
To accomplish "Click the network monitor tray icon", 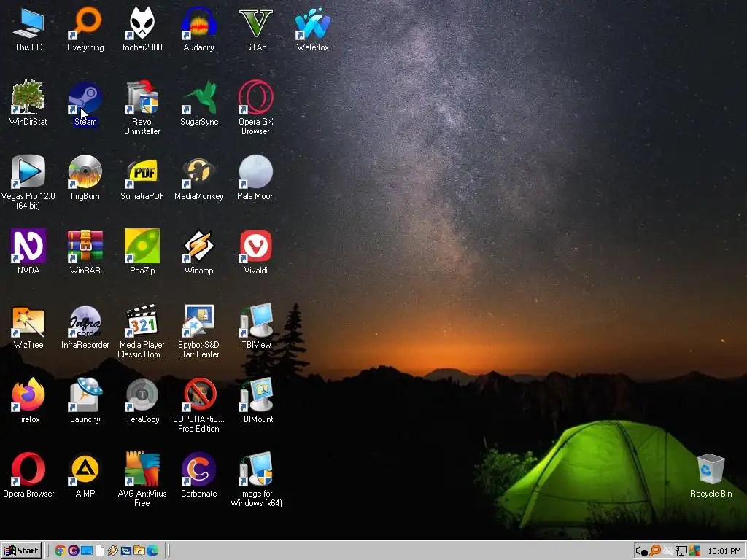I will coord(681,551).
